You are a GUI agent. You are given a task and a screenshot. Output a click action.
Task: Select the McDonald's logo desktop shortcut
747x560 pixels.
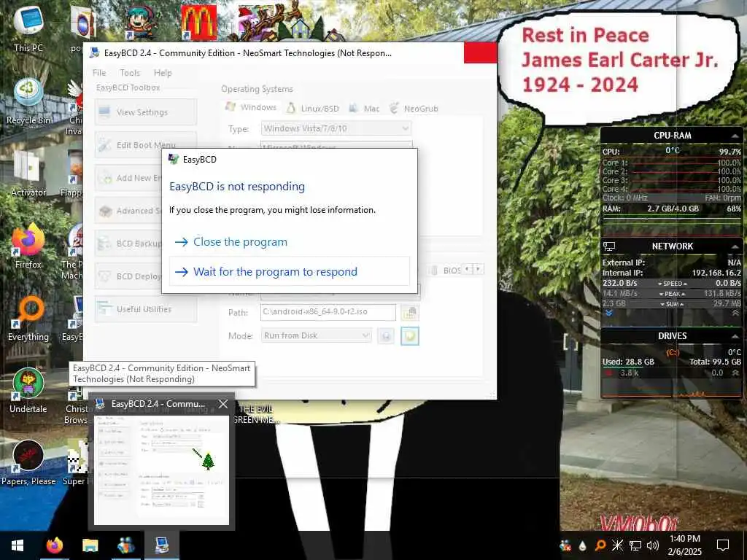[198, 22]
